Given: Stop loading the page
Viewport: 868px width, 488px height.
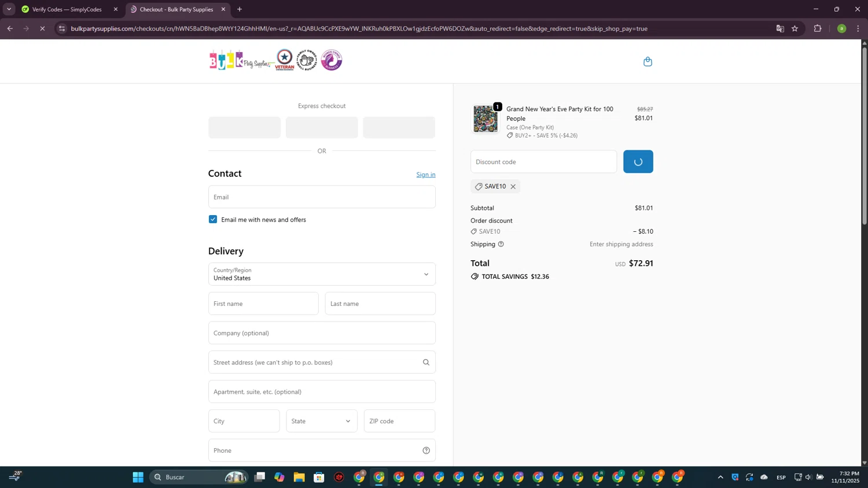Looking at the screenshot, I should tap(42, 28).
